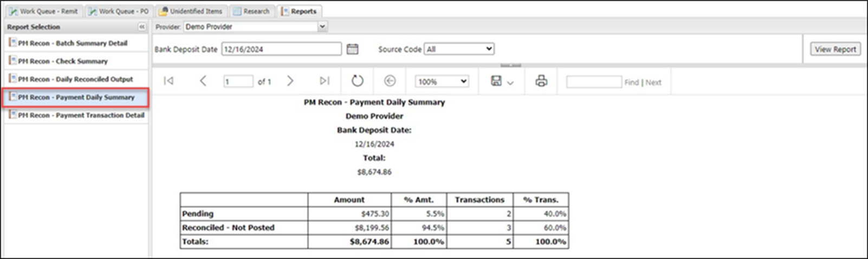This screenshot has width=868, height=259.
Task: Open the Work Queue - Remit tab
Action: (x=44, y=11)
